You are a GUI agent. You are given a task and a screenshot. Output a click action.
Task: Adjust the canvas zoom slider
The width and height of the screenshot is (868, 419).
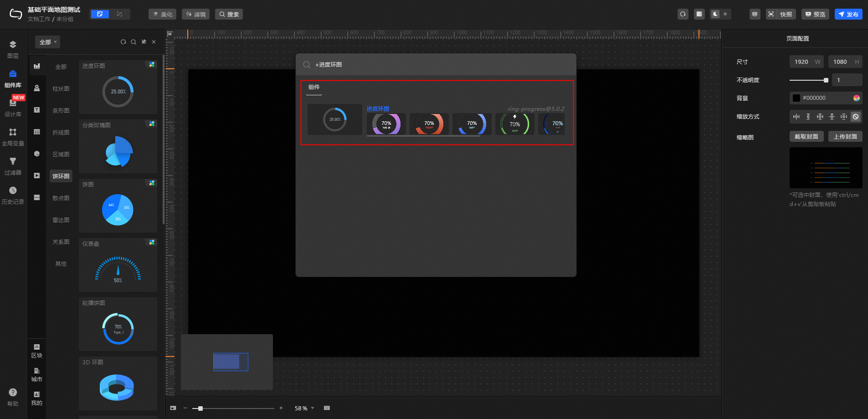click(232, 408)
